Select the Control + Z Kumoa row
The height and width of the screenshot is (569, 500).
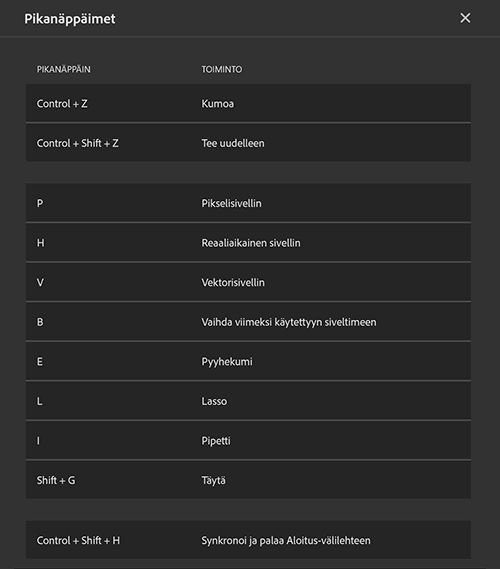click(x=248, y=103)
